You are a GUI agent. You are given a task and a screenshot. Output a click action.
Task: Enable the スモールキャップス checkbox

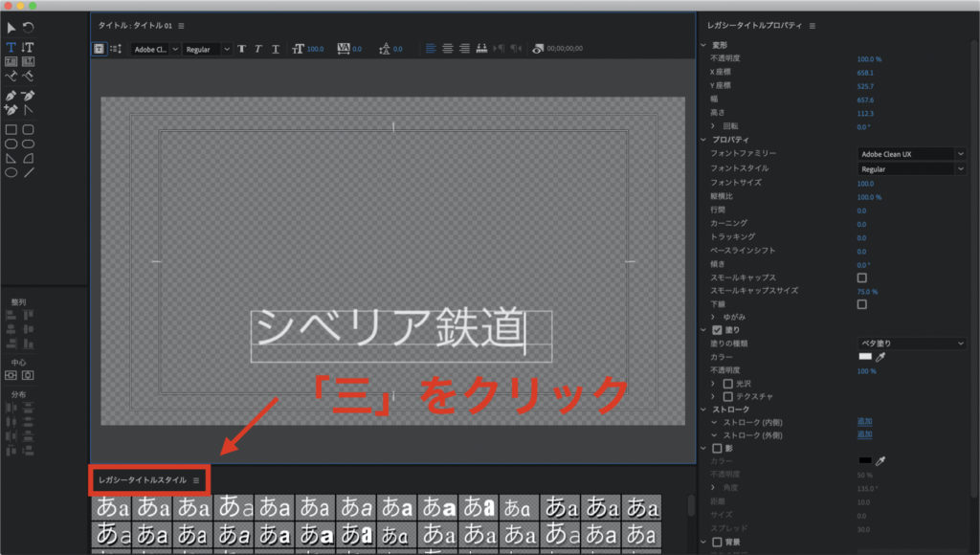tap(862, 277)
